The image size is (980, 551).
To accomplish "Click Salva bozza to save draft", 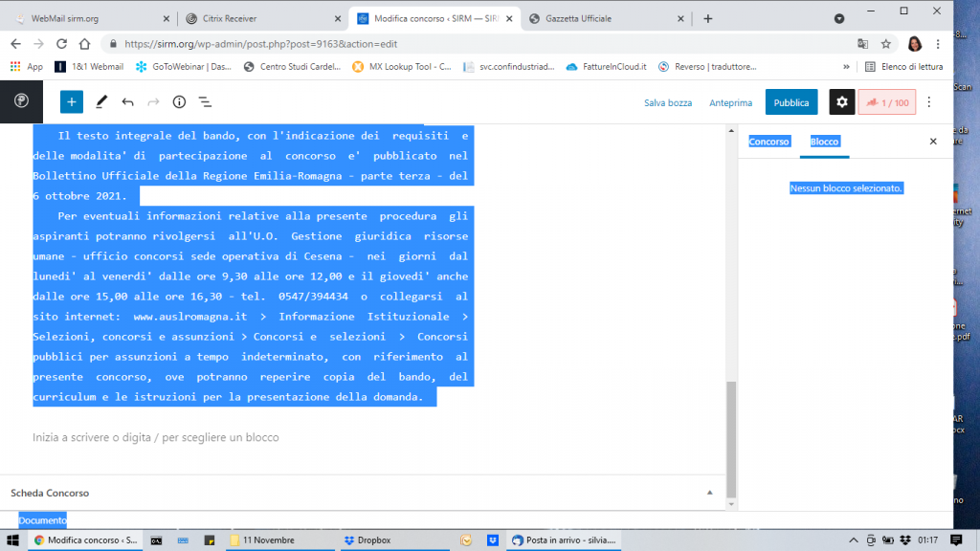I will pyautogui.click(x=667, y=102).
